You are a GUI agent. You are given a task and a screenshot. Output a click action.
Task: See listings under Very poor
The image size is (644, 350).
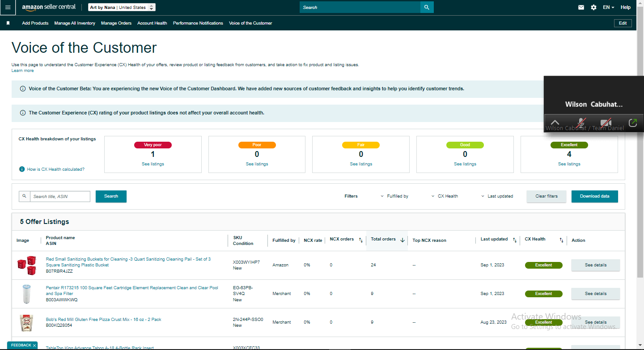click(153, 164)
